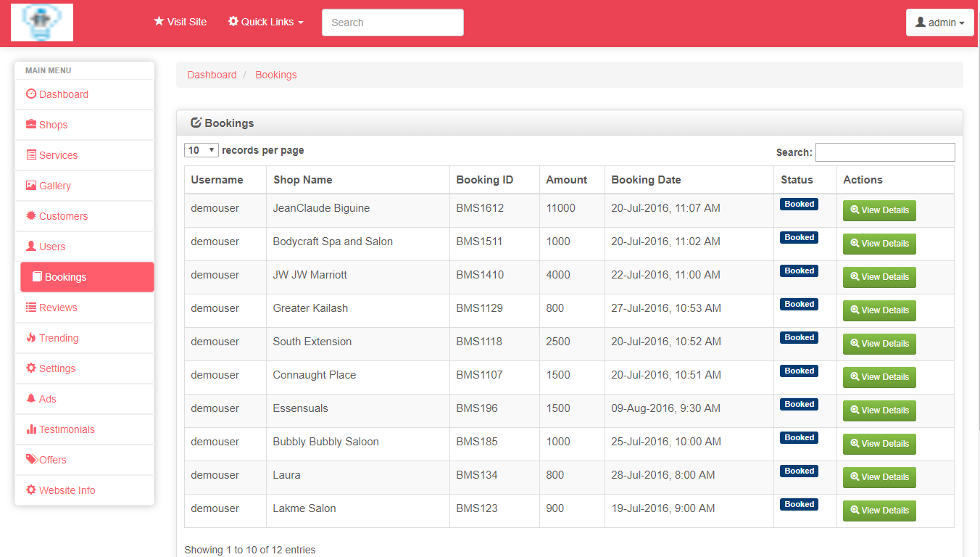Click the Dashboard breadcrumb link
This screenshot has width=980, height=557.
212,75
